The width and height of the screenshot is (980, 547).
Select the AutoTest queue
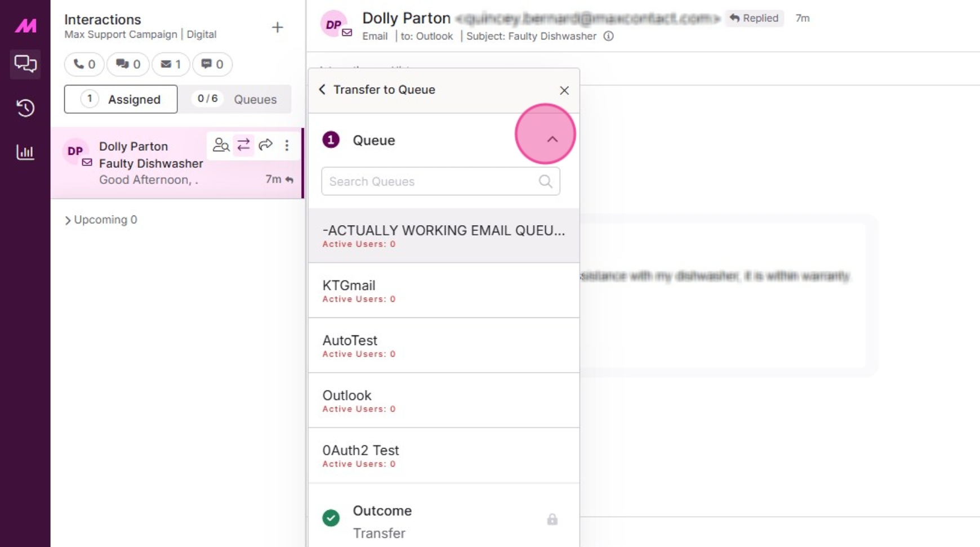click(444, 346)
